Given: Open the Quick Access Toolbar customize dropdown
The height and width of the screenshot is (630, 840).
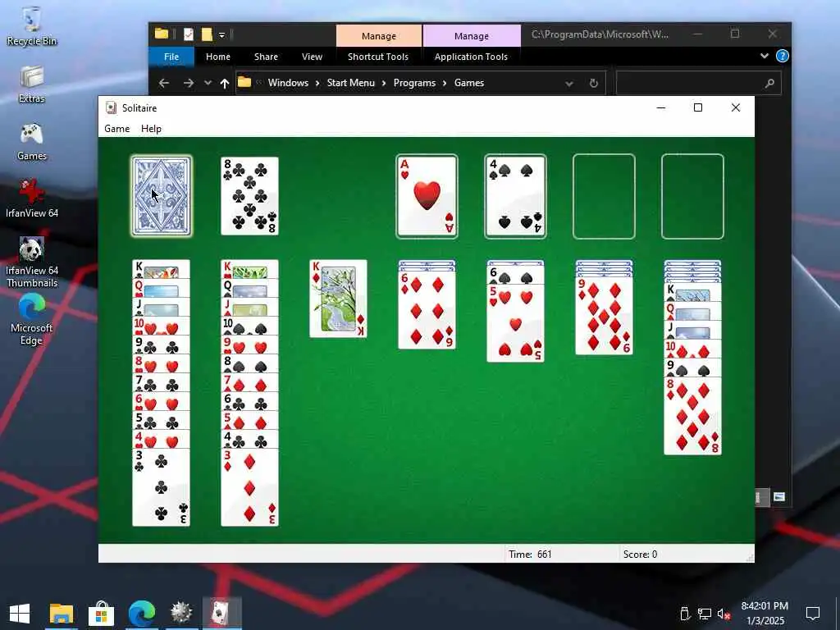Looking at the screenshot, I should point(221,35).
